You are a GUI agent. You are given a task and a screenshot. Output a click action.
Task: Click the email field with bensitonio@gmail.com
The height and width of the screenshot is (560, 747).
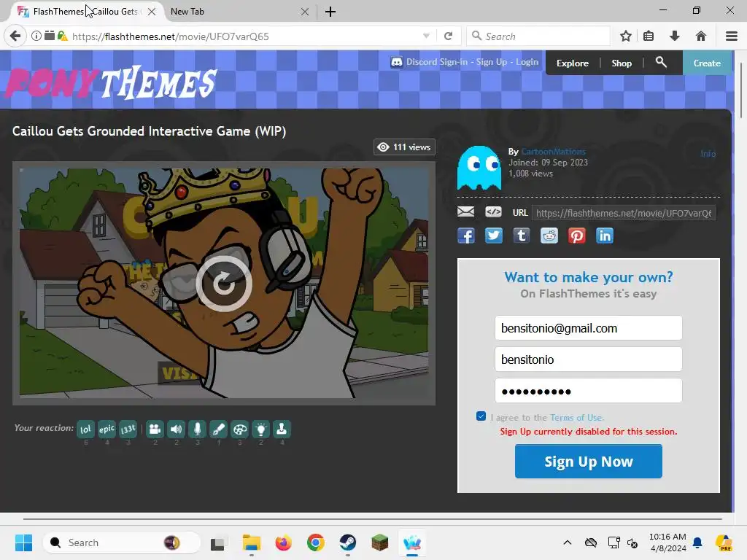(589, 327)
